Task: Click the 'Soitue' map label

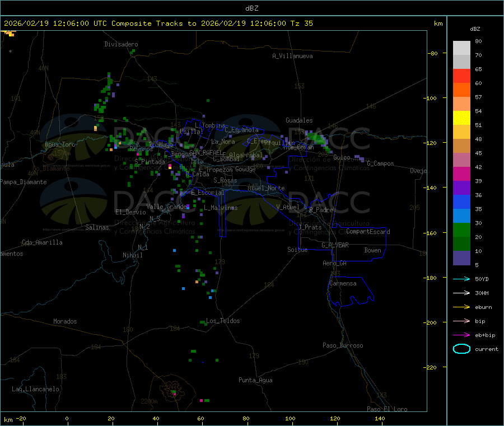Action: [x=297, y=250]
